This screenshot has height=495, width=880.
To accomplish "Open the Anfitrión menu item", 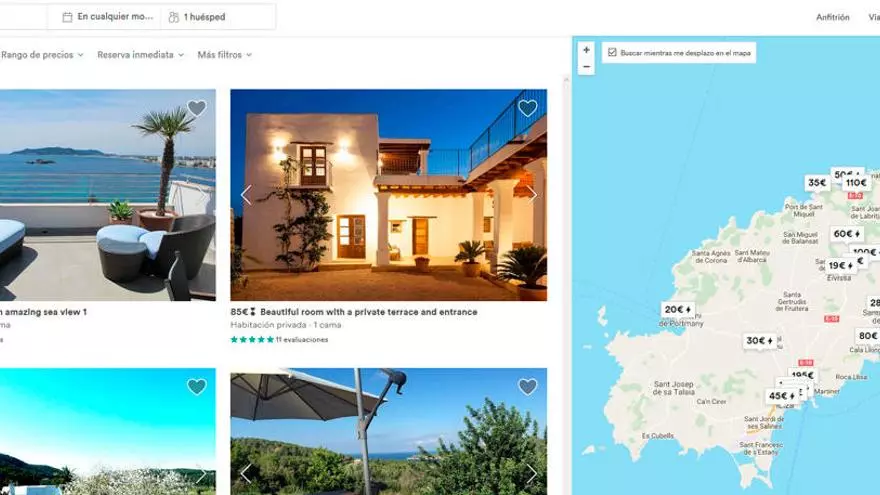I will (832, 17).
